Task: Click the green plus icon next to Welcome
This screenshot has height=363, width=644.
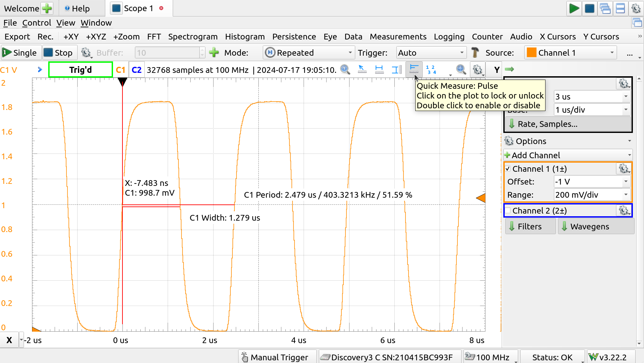Action: pos(47,8)
